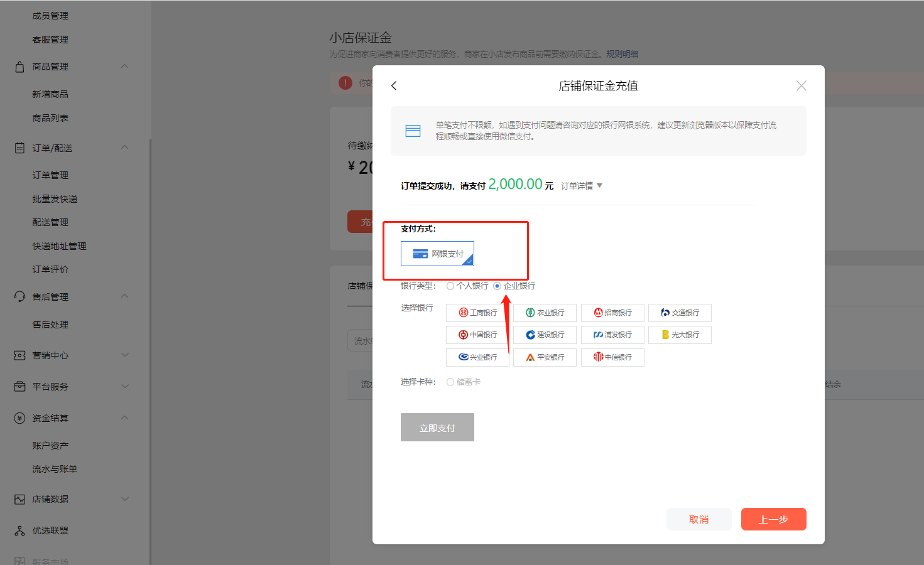Choose 中国银行 as the bank
This screenshot has height=565, width=924.
tap(477, 335)
